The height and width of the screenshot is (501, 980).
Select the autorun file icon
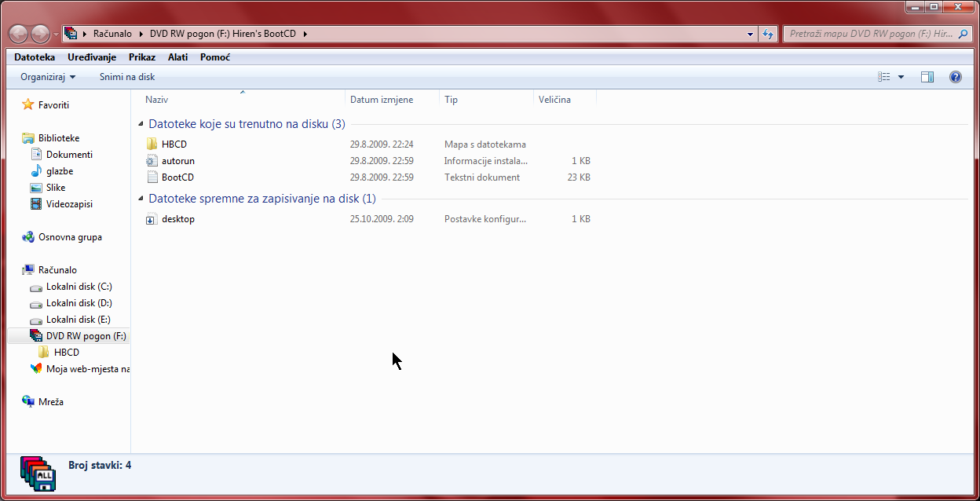[x=152, y=161]
